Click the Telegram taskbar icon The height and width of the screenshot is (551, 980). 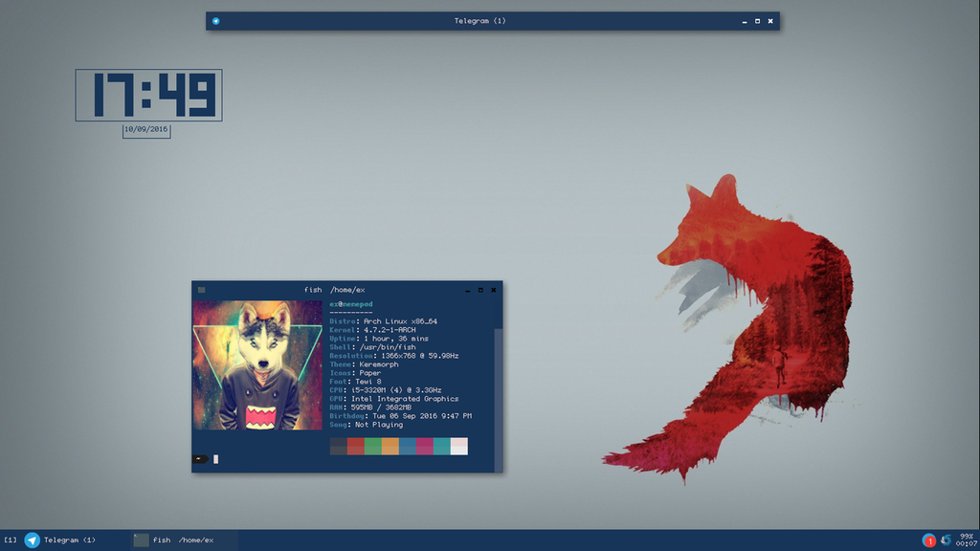point(32,540)
